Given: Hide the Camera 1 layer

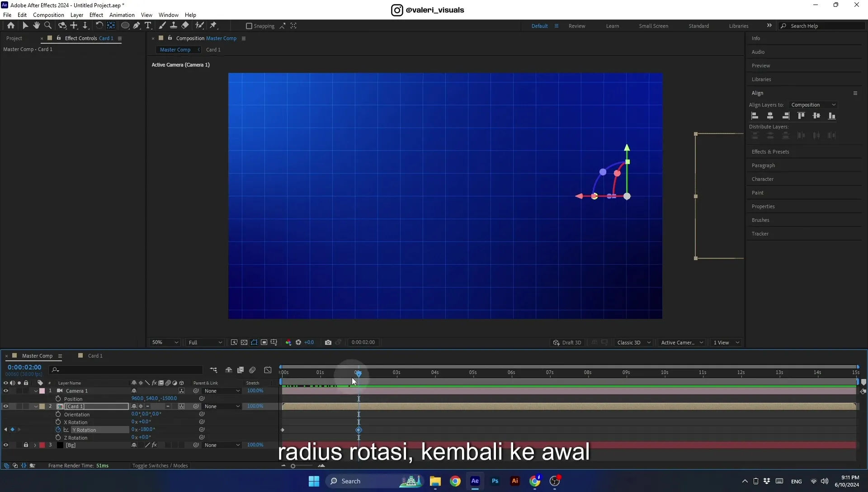Looking at the screenshot, I should coord(6,391).
